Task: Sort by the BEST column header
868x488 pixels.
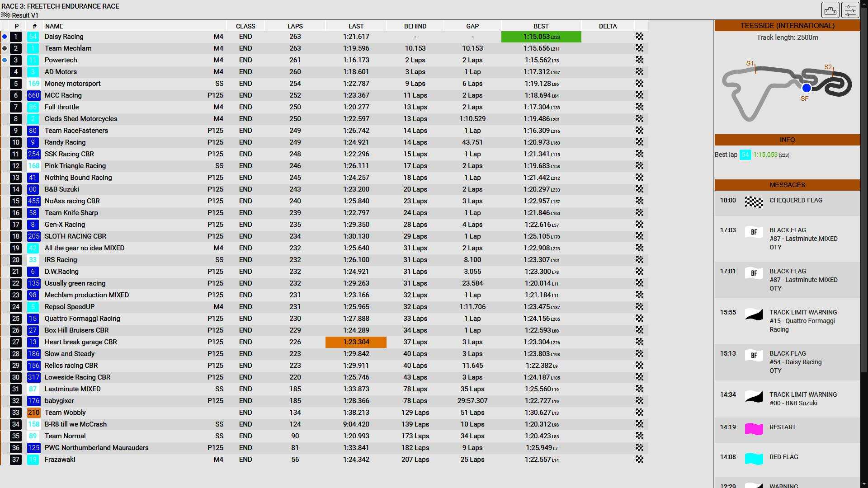Action: click(541, 26)
